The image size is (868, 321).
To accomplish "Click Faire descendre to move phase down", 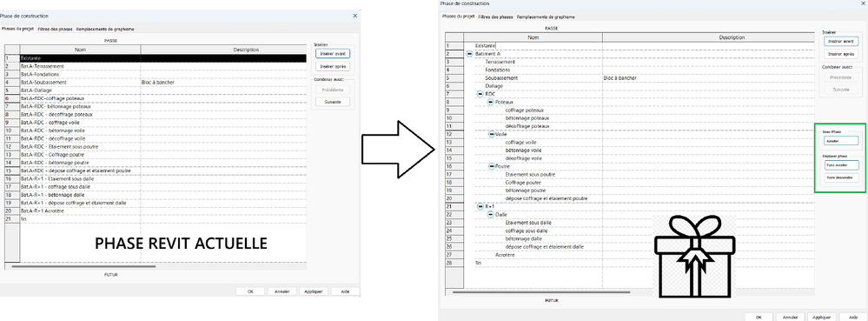I will click(x=841, y=178).
